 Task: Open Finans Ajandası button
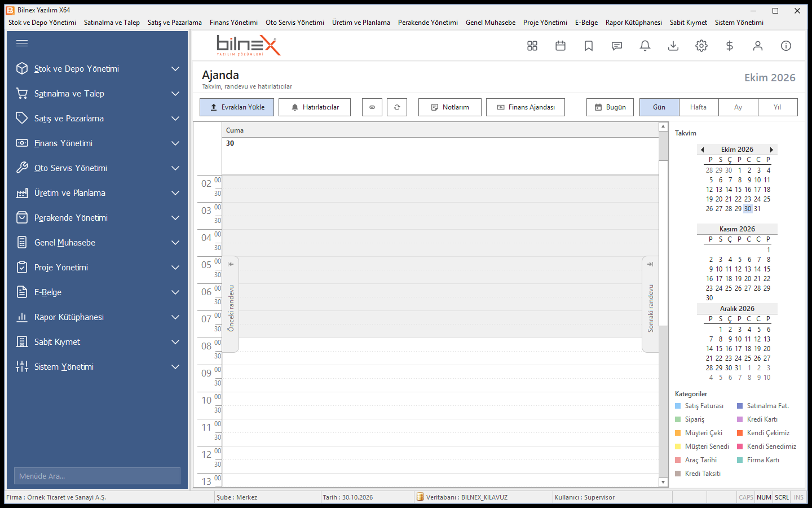(526, 107)
